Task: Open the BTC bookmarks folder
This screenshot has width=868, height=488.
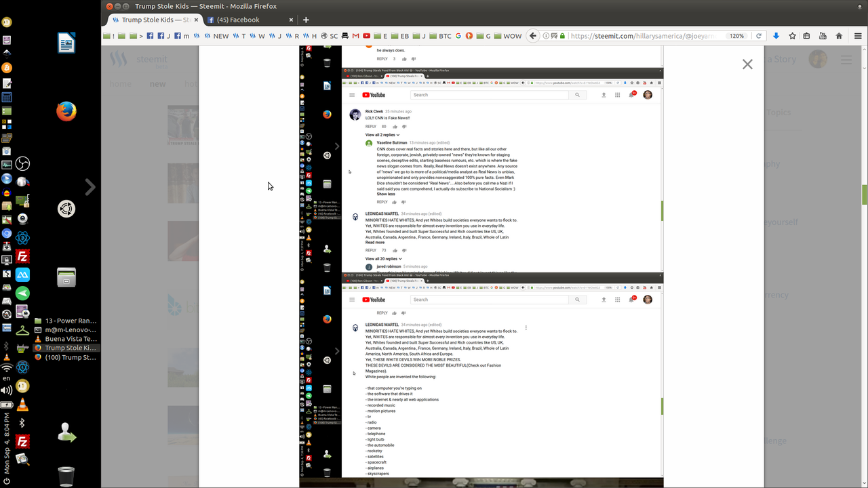Action: [439, 36]
